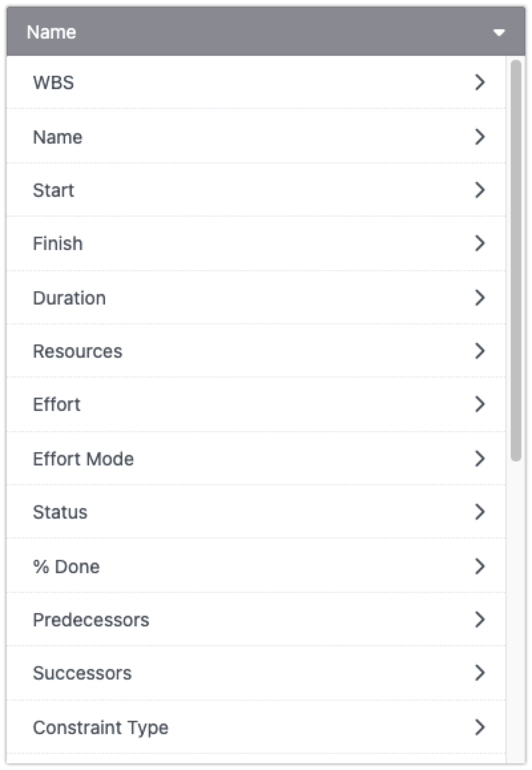This screenshot has width=532, height=770.
Task: Expand the Effort field chevron
Action: click(x=480, y=404)
